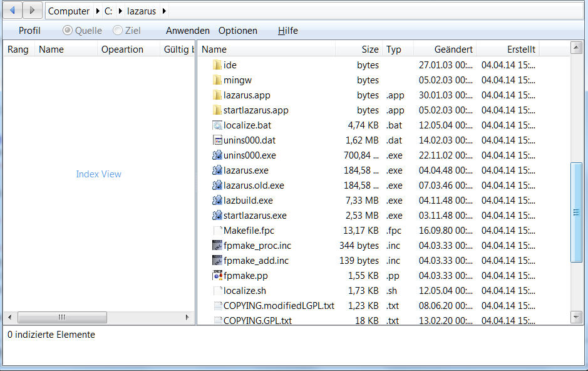
Task: Click the fpmake_proc.inc file icon
Action: [217, 246]
